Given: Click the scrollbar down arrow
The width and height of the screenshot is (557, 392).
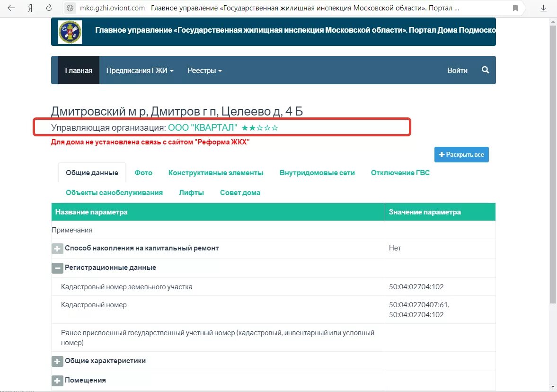Looking at the screenshot, I should pyautogui.click(x=553, y=387).
